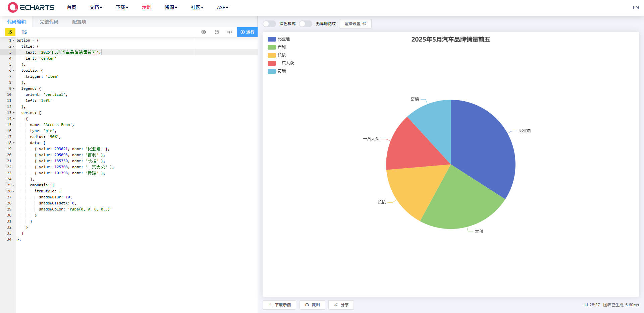Open the CodeSandbox icon in the editor toolbar
The width and height of the screenshot is (644, 313).
[x=204, y=32]
